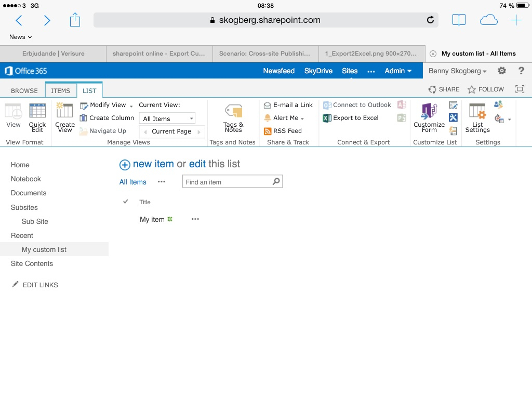Open the Current View dropdown showing All Items
Viewport: 532px width, 399px height.
coord(167,118)
